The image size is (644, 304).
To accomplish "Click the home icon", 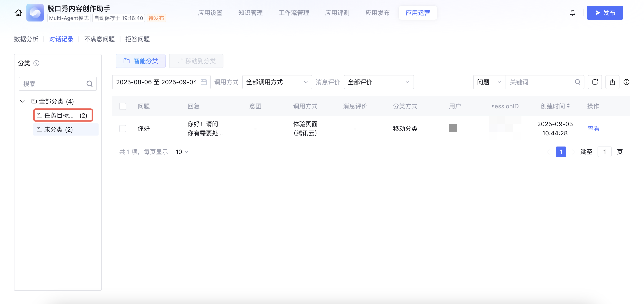I will pyautogui.click(x=18, y=13).
